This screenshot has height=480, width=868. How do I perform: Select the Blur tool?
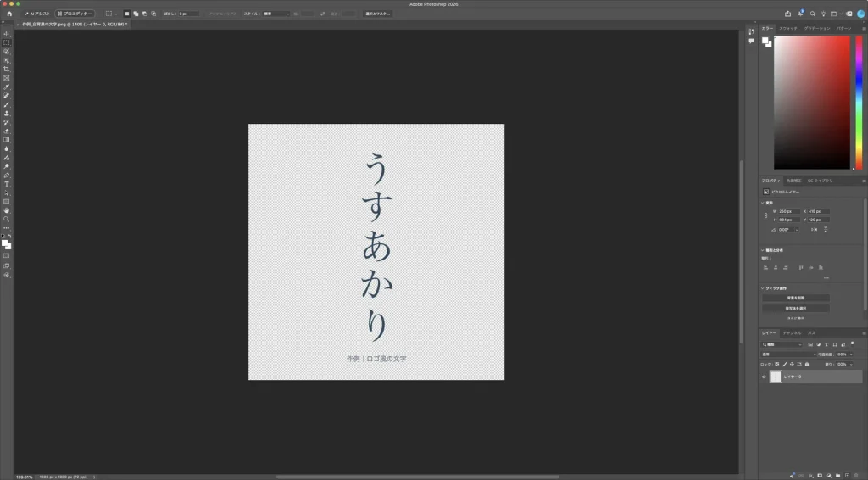[x=7, y=149]
